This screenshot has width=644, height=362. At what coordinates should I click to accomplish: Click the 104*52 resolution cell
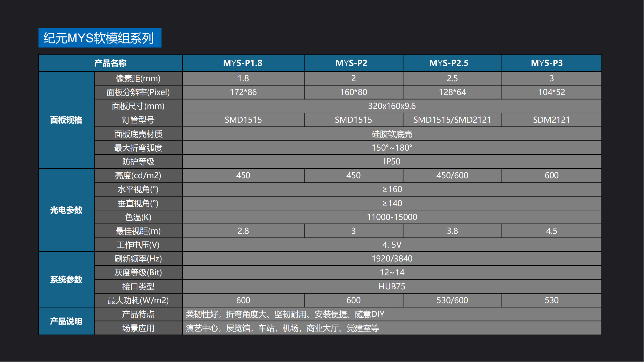pyautogui.click(x=551, y=92)
